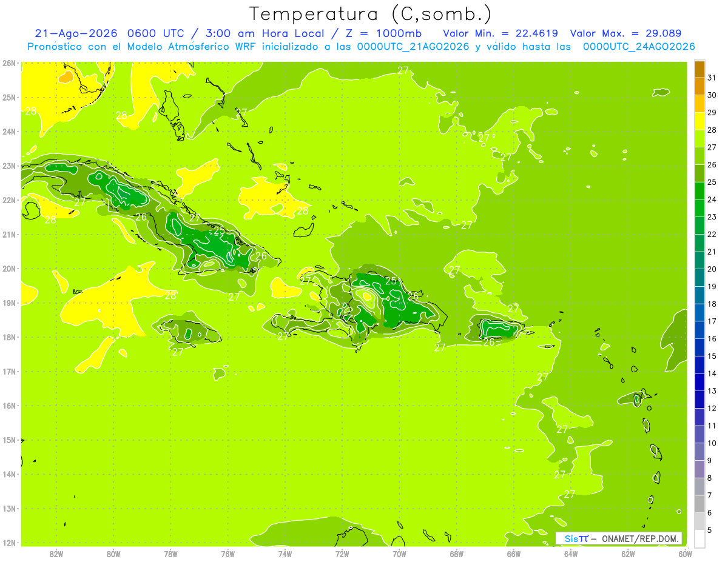Click the "13N" latitude axis label
Viewport: 728px width, 562px height.
point(9,508)
